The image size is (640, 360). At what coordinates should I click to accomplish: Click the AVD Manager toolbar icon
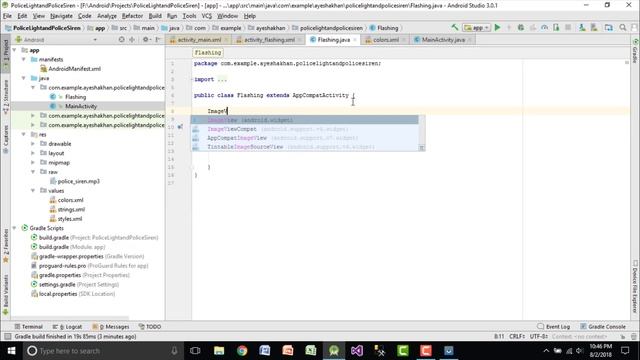click(582, 27)
